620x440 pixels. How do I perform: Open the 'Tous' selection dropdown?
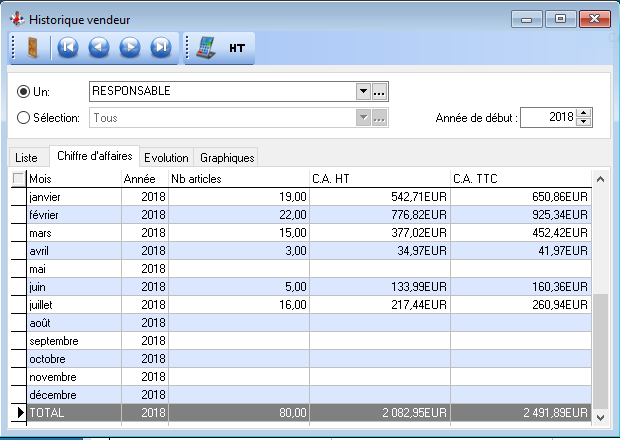[x=363, y=118]
